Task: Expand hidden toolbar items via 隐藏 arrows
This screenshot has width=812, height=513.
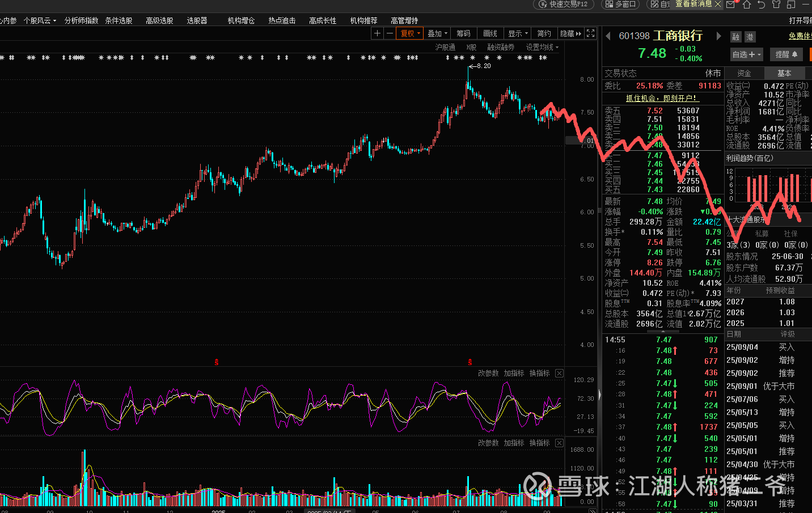Action: [570, 33]
